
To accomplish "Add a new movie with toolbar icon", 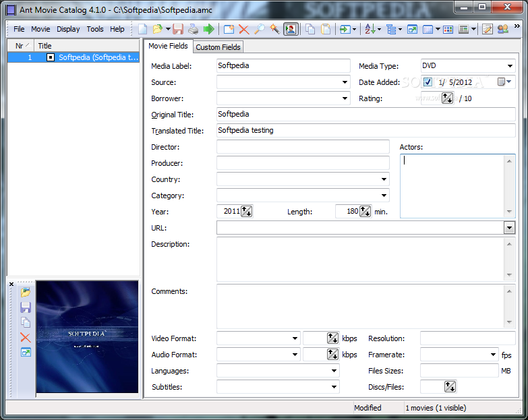I will 229,29.
